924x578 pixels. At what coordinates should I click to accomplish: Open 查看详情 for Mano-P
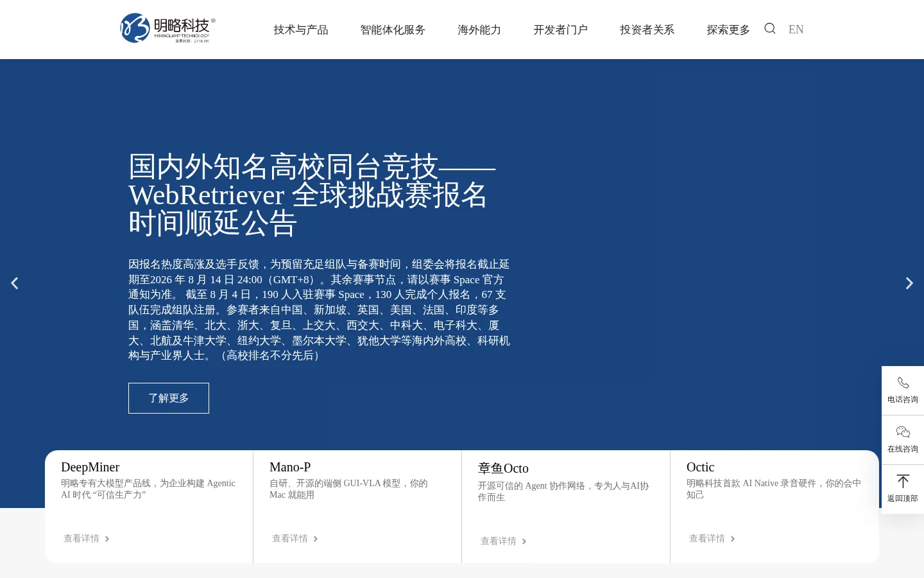[290, 539]
